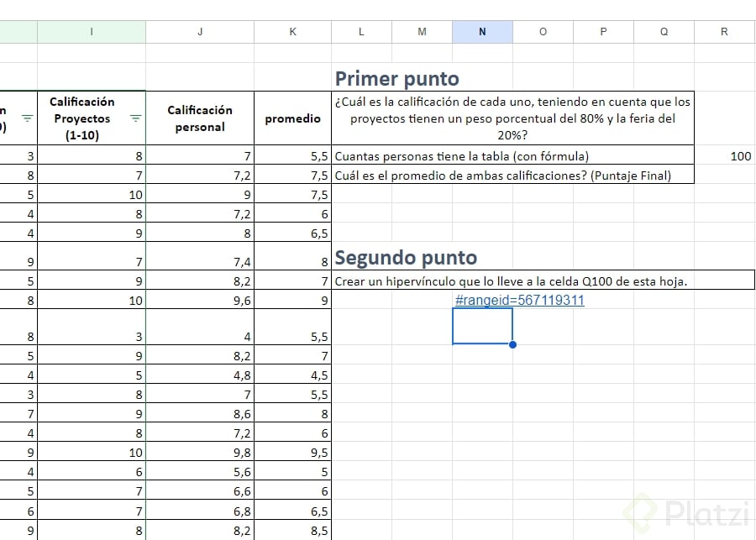Click the fill handle of selected cell
The height and width of the screenshot is (540, 756).
(x=512, y=344)
